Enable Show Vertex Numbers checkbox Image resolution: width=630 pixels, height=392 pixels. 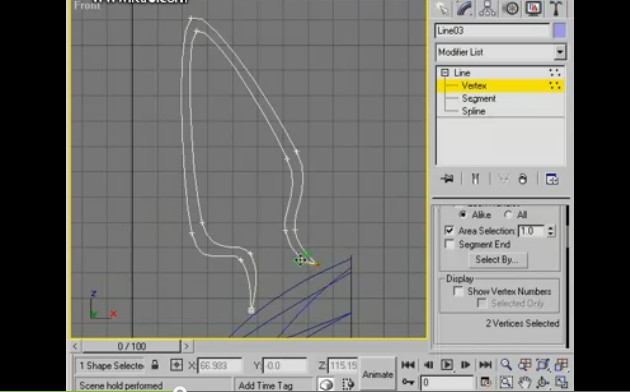pos(458,291)
